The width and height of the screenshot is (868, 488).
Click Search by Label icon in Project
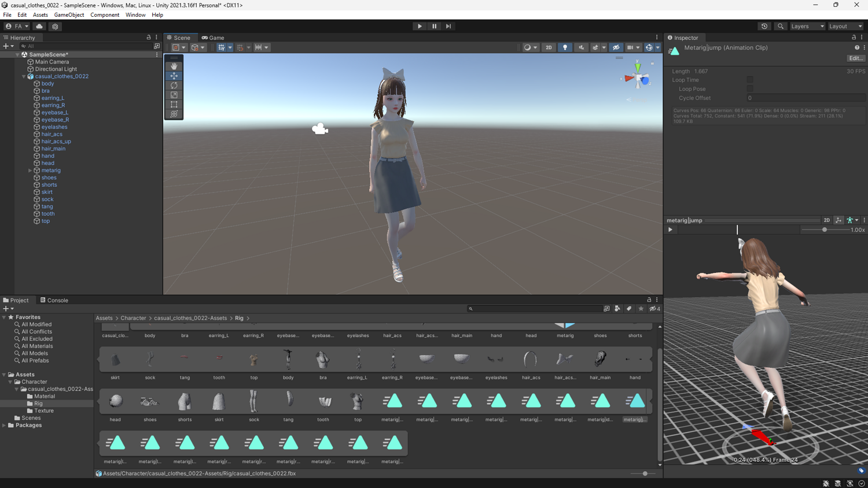629,309
